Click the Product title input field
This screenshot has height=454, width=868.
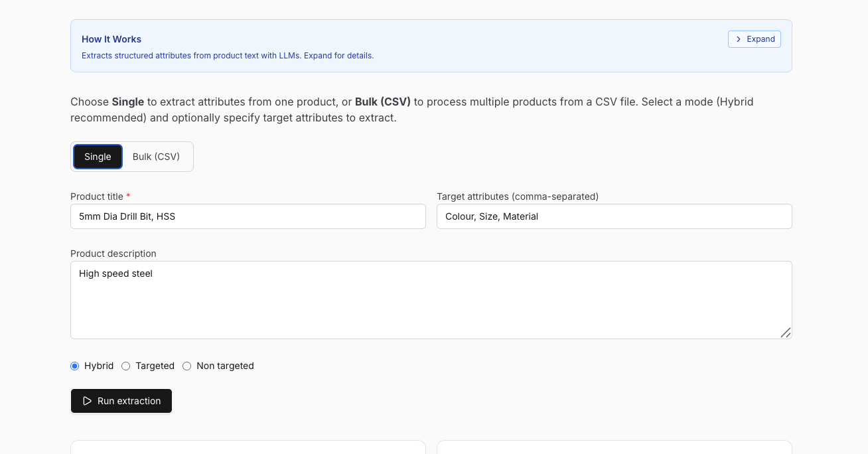248,216
